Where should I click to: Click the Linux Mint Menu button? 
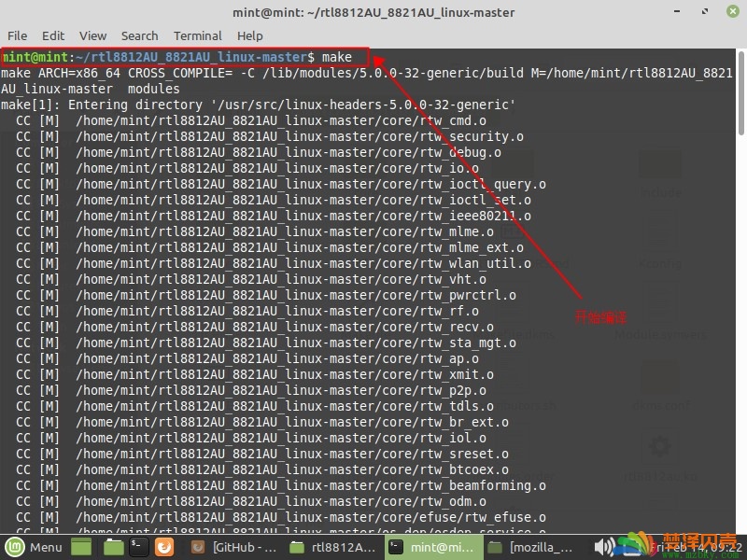(34, 547)
